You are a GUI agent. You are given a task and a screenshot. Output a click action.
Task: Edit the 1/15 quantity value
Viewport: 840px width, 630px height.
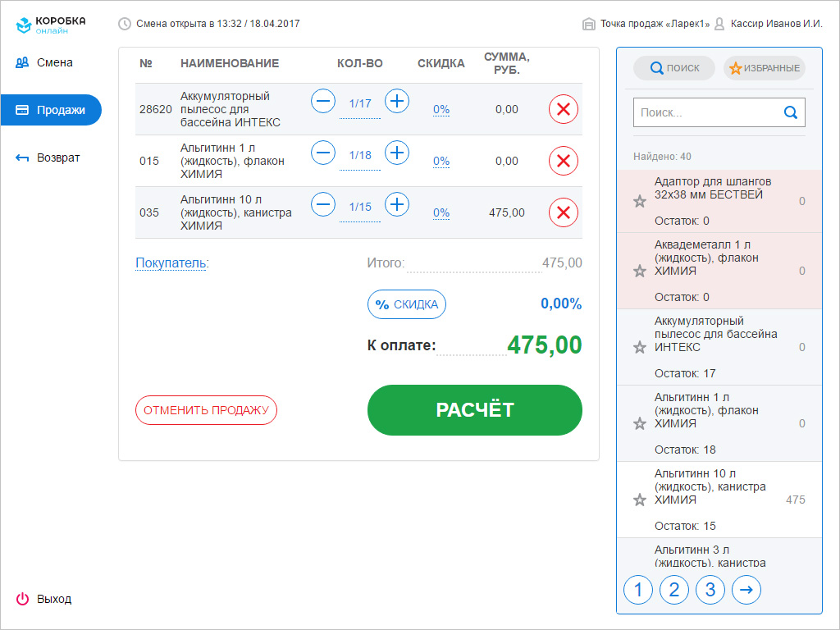360,207
